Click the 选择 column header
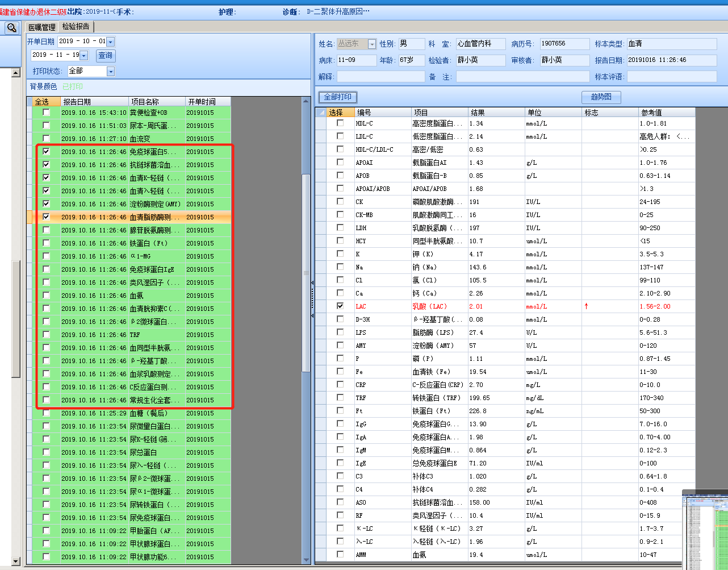 pos(340,113)
